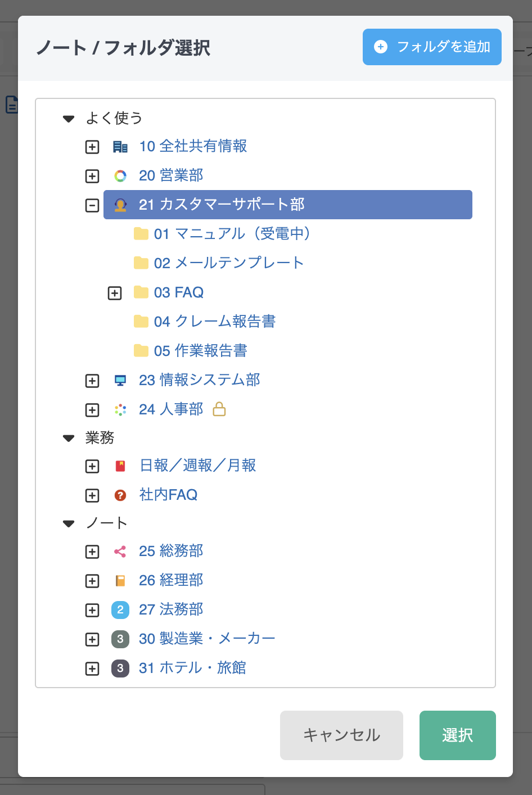Collapse the よく使う section
The image size is (532, 795).
click(69, 119)
